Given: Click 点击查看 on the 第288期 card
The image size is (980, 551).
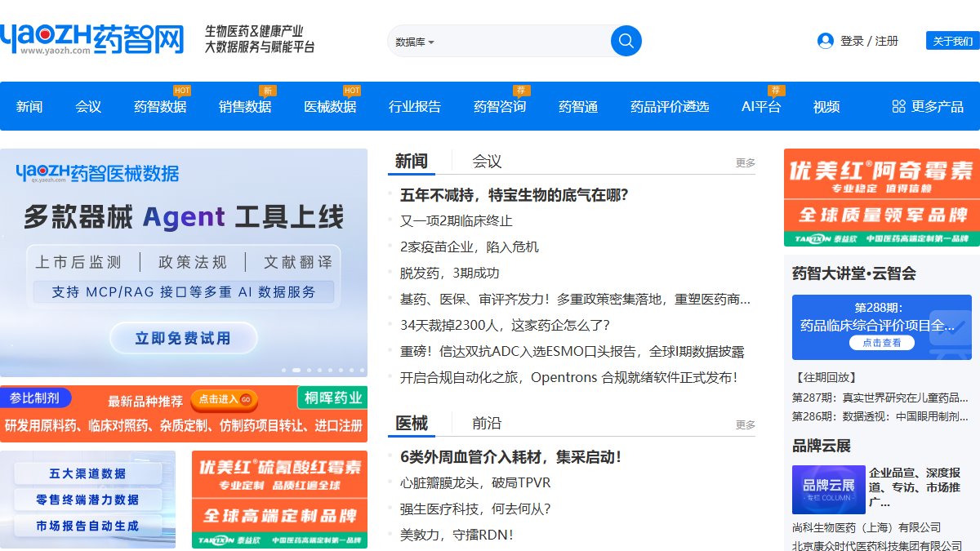Looking at the screenshot, I should coord(882,343).
